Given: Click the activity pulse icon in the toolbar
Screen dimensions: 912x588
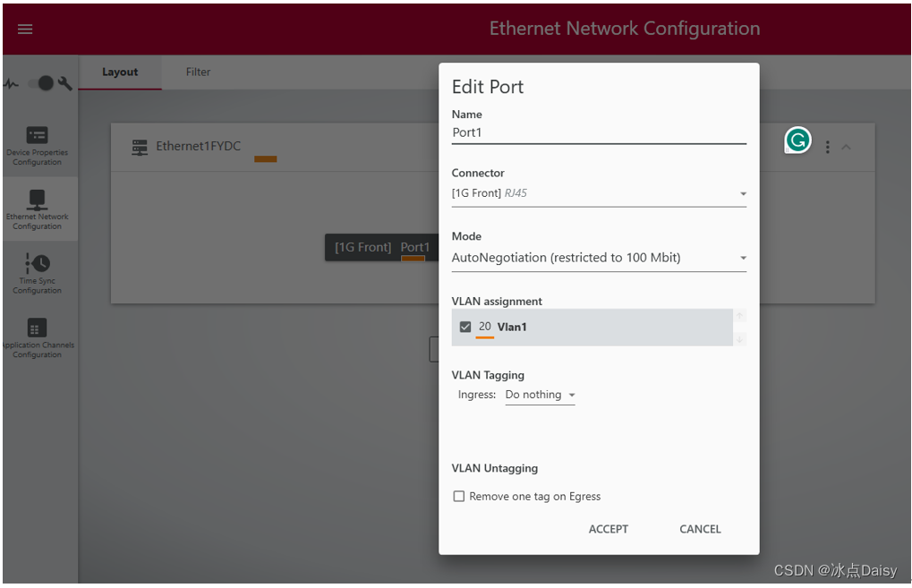Looking at the screenshot, I should click(x=13, y=82).
